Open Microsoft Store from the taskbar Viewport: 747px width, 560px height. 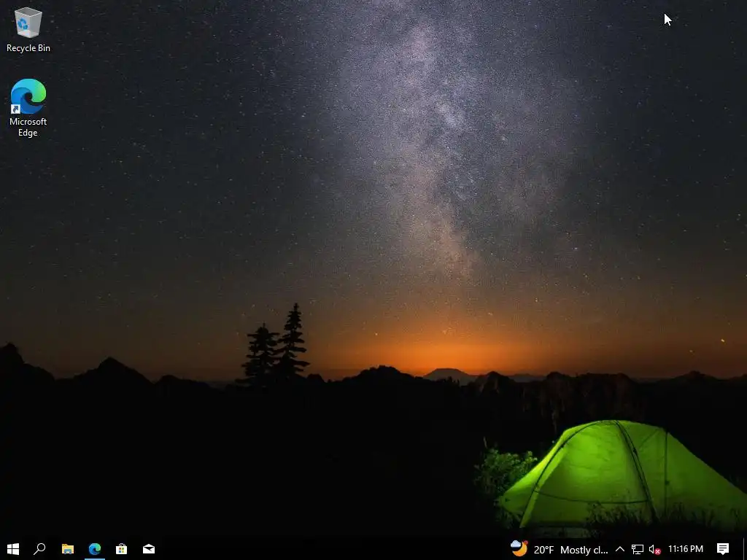click(x=122, y=549)
